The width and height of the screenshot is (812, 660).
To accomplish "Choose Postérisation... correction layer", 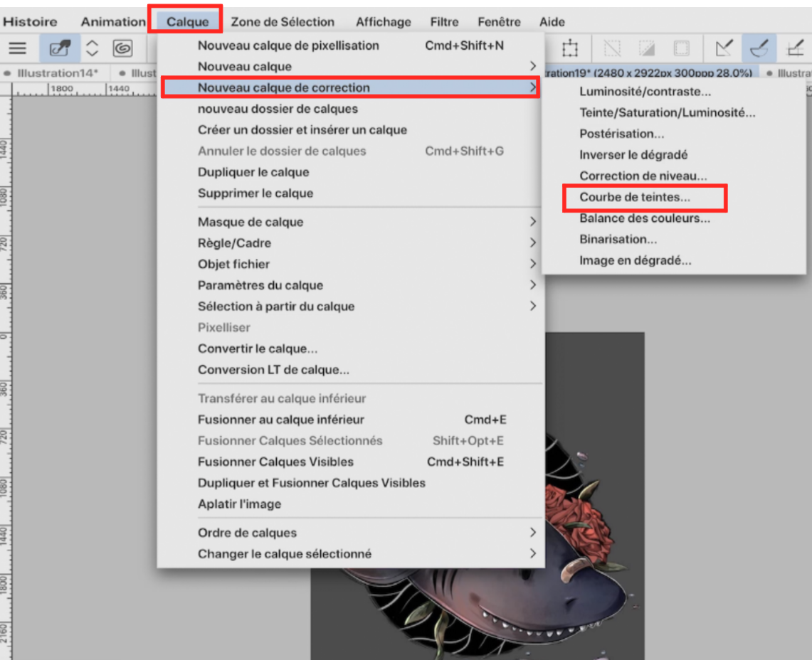I will 673,134.
